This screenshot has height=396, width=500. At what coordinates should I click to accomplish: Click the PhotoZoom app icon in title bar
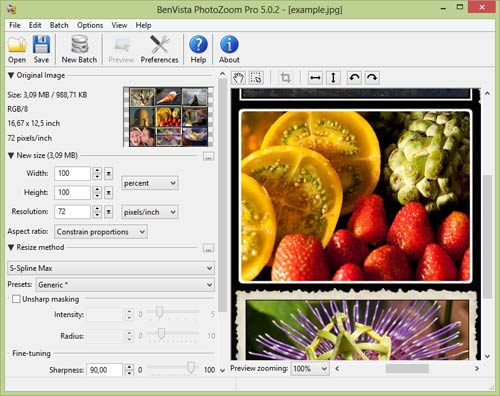(x=12, y=9)
